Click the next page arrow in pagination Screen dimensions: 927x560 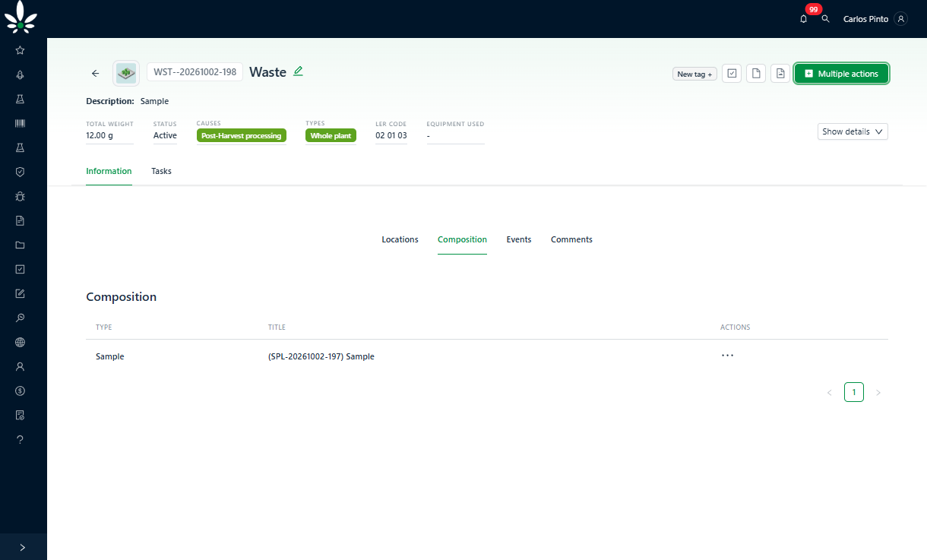[x=878, y=392]
